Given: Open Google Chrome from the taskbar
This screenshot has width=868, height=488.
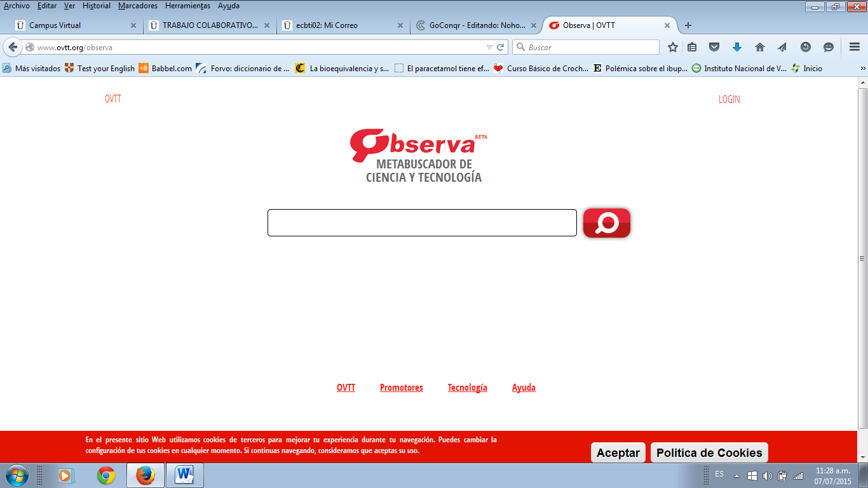Looking at the screenshot, I should 106,475.
